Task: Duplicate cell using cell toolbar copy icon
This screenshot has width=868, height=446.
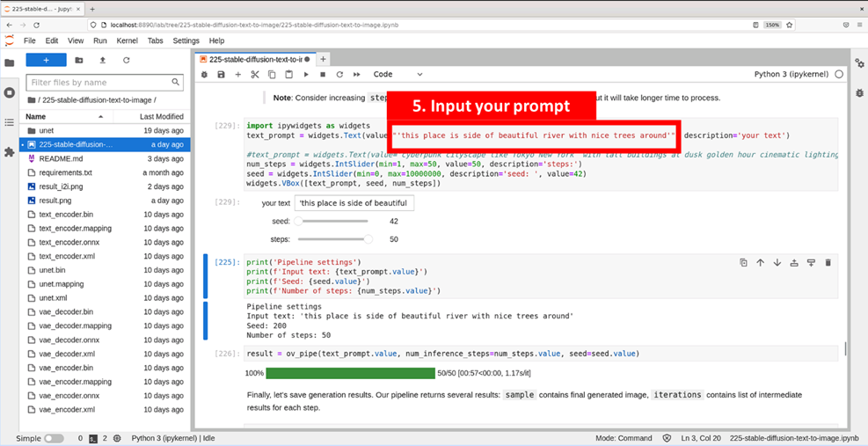Action: (x=743, y=263)
